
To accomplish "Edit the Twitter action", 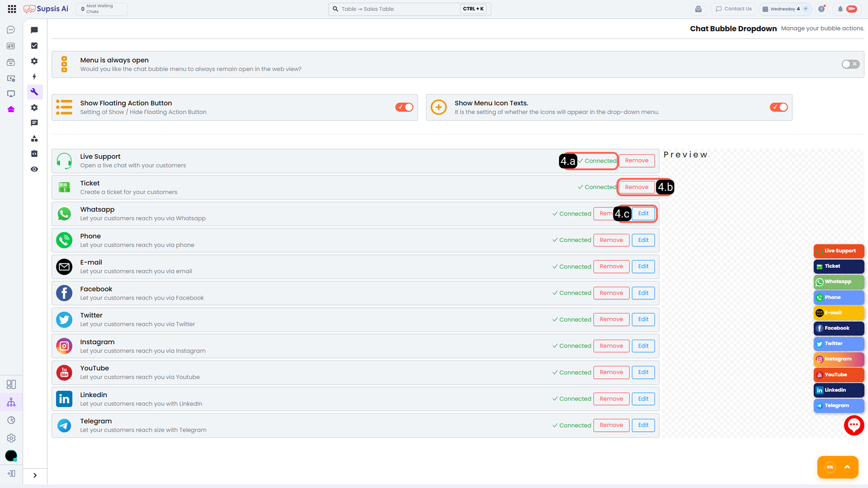I will click(x=643, y=319).
